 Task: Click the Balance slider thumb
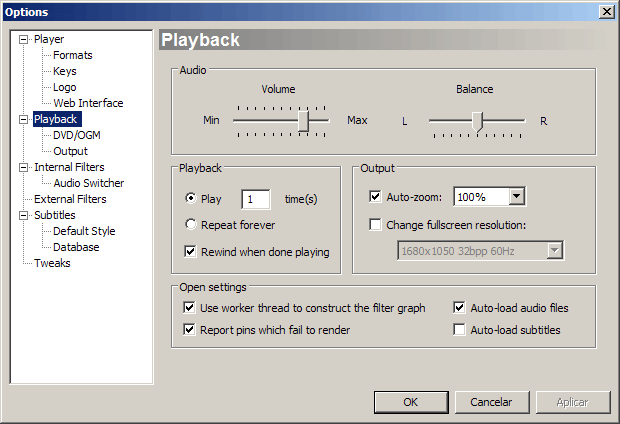[478, 121]
